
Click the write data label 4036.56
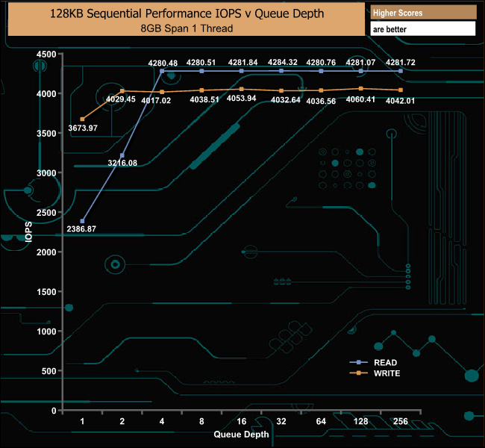(x=321, y=102)
